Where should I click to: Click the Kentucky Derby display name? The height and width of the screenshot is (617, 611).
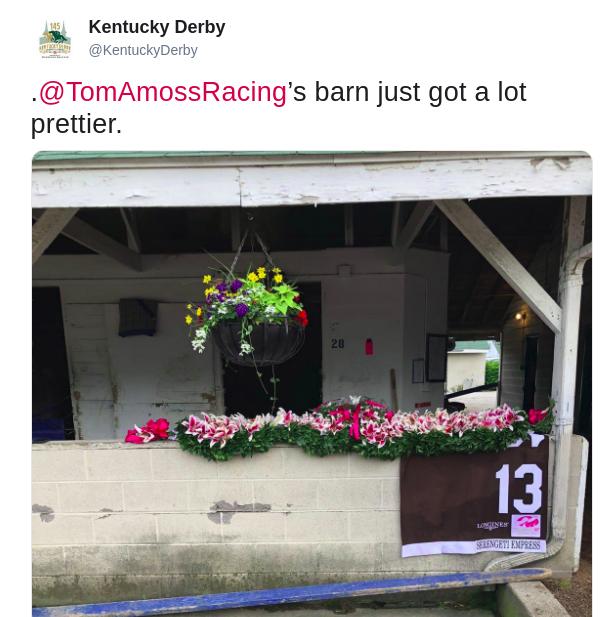click(x=157, y=27)
